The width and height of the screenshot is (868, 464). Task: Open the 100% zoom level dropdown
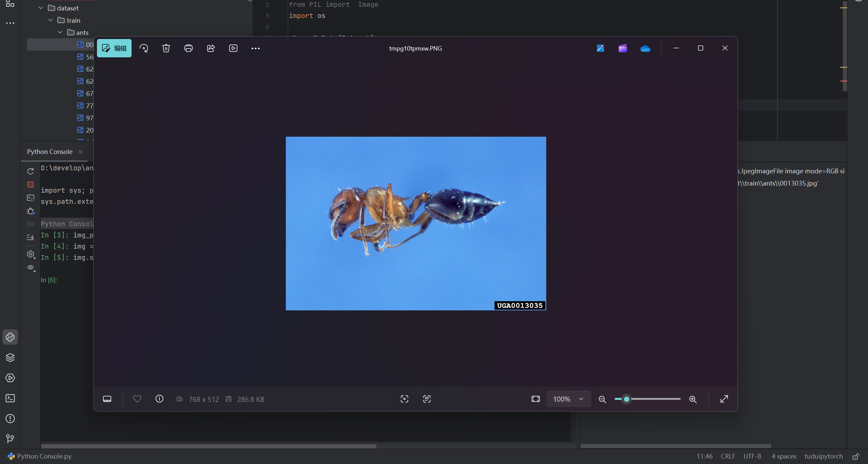[569, 399]
